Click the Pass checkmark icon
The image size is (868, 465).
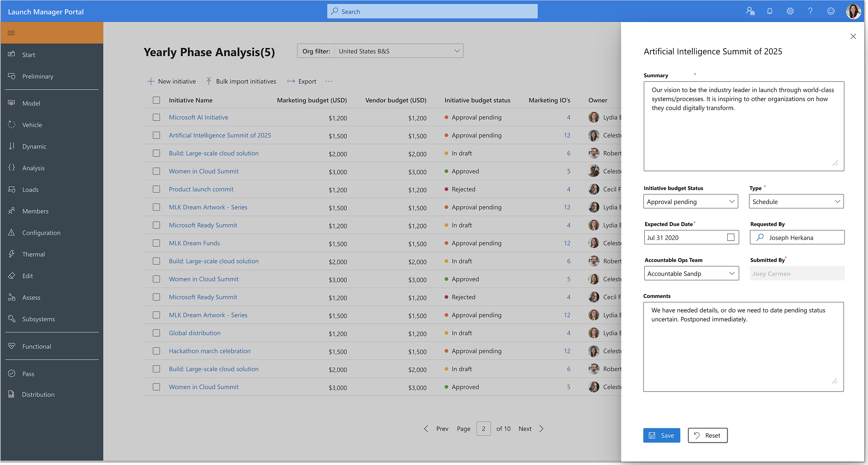point(11,373)
